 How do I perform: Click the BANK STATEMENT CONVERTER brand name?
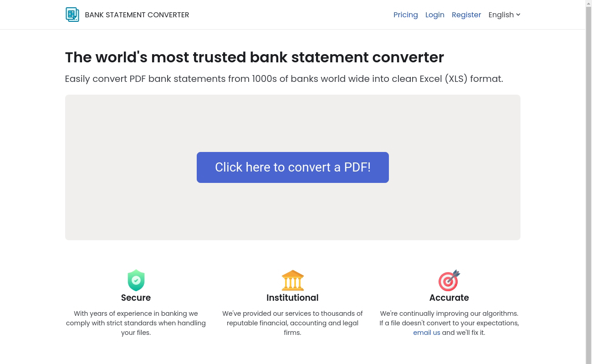pyautogui.click(x=137, y=15)
